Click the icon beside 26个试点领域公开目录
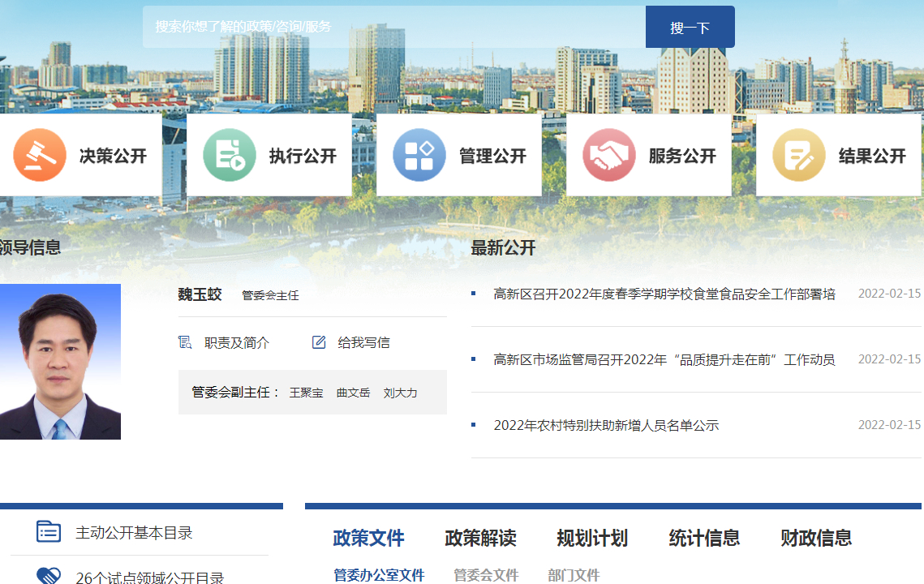Image resolution: width=924 pixels, height=584 pixels. point(49,576)
